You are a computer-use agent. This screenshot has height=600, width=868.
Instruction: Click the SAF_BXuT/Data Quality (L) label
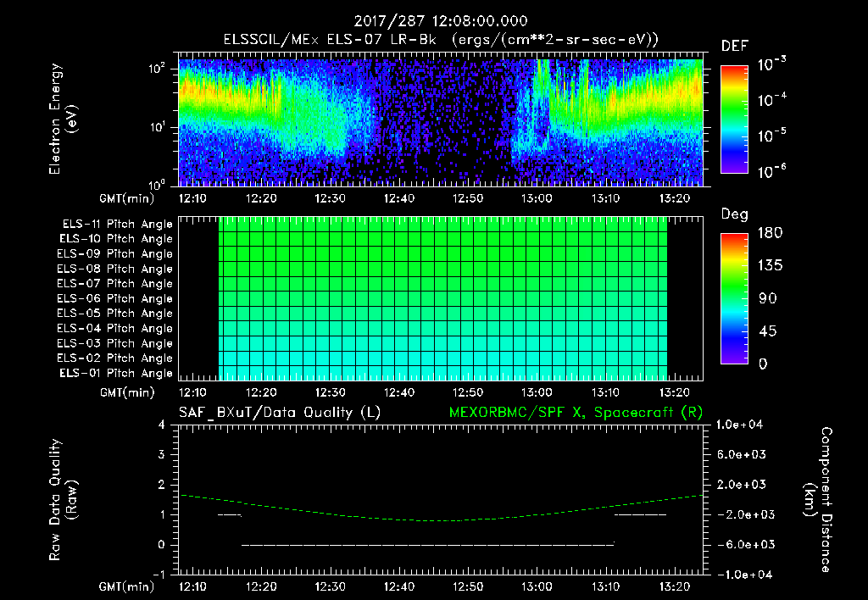point(280,413)
